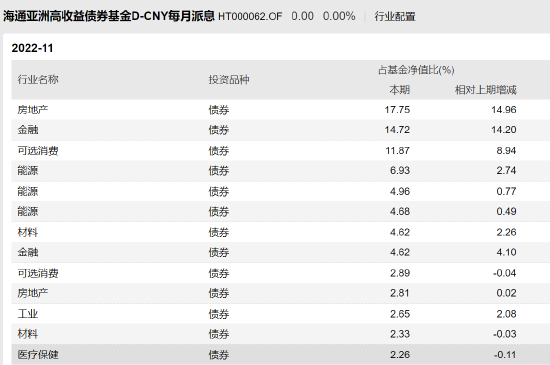Select 能源 in the 6.93 row
550x365 pixels.
tap(28, 171)
